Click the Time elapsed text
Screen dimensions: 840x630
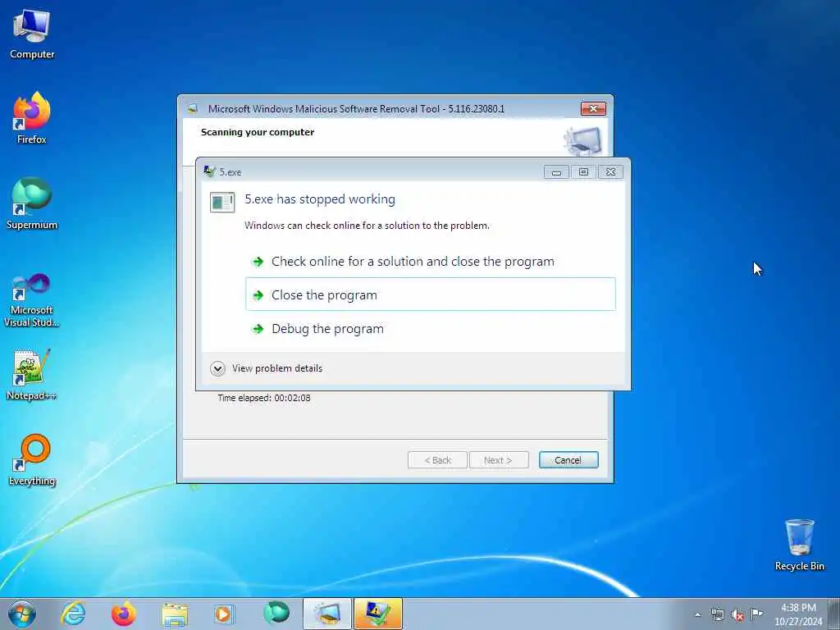pos(263,398)
